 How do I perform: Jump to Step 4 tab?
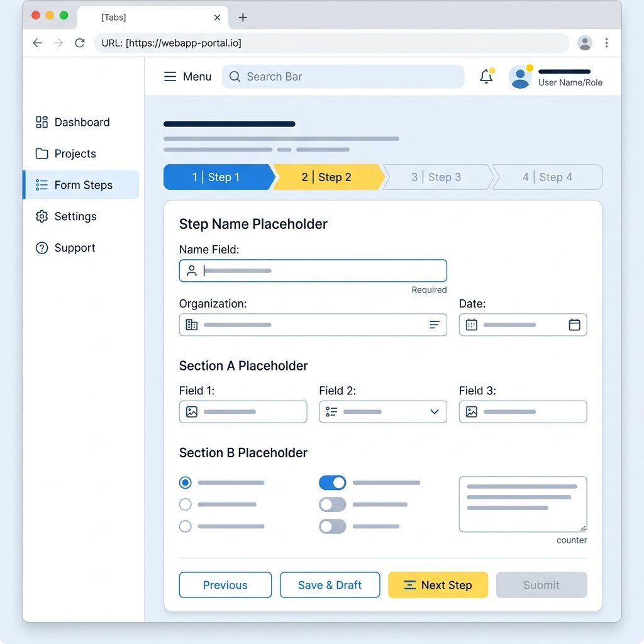click(548, 177)
